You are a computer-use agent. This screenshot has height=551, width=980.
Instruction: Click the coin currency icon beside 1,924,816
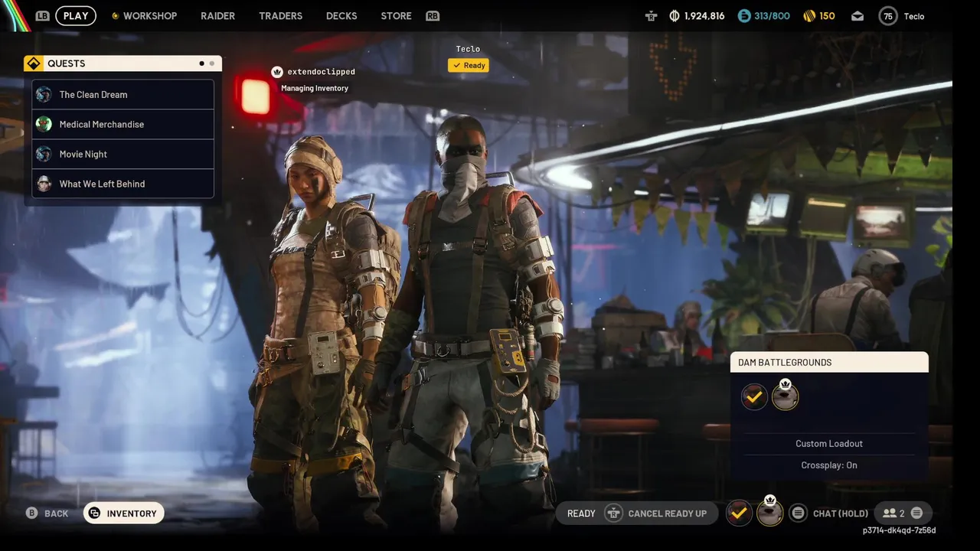point(675,15)
